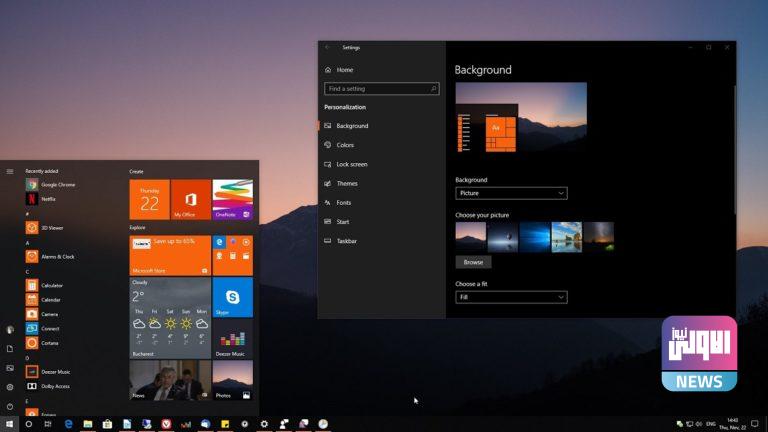Switch to the Lock screen settings page
768x432 pixels.
coord(351,164)
